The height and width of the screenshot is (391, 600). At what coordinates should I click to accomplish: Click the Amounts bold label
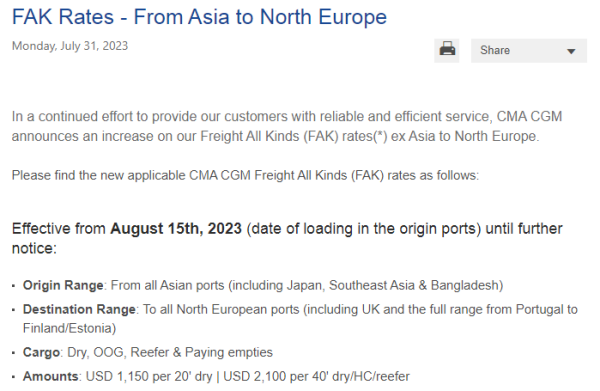click(51, 376)
